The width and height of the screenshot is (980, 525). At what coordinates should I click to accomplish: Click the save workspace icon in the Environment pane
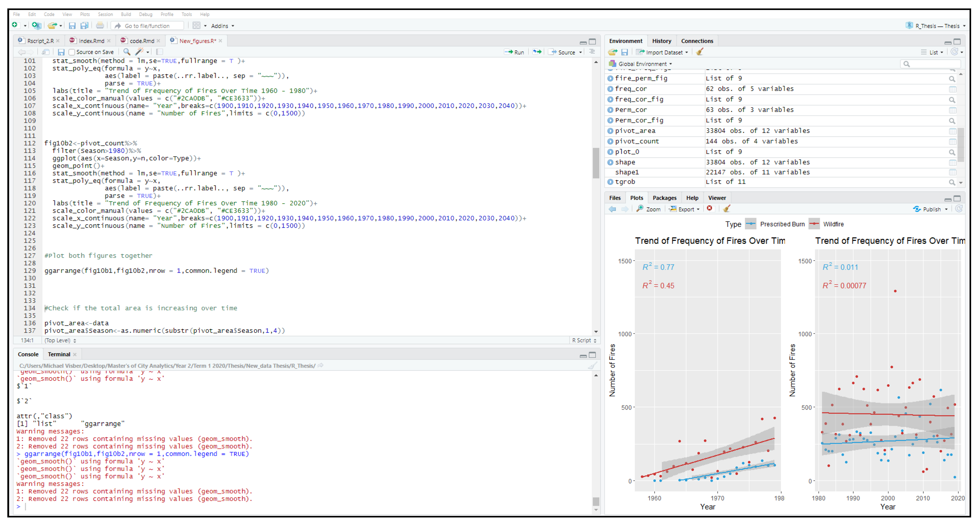(624, 52)
